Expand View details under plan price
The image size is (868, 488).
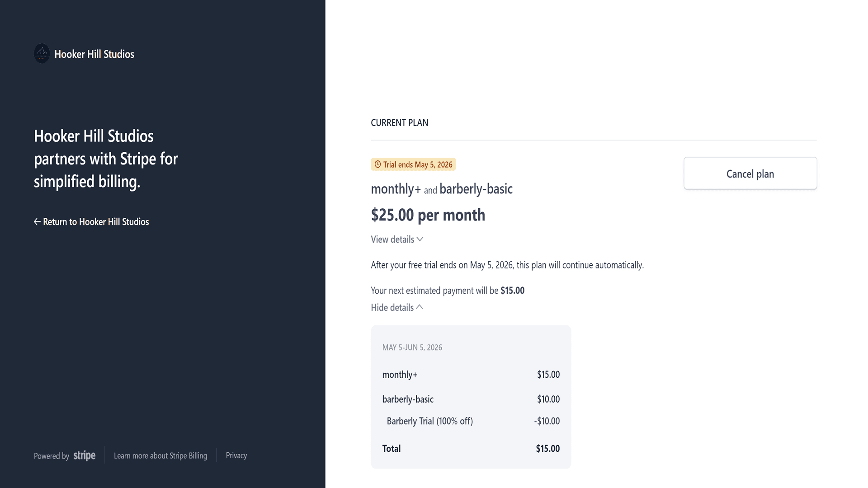(x=397, y=239)
